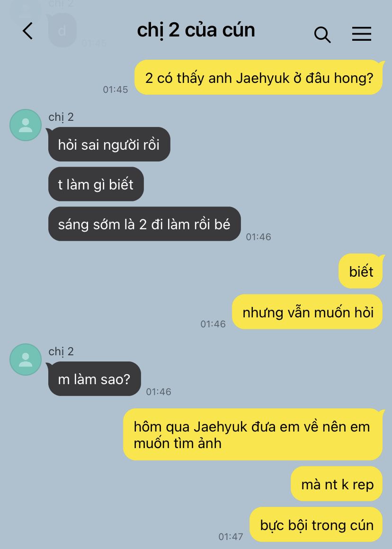Select the gray bubble "m làm sao?"
The image size is (392, 549).
[x=94, y=379]
